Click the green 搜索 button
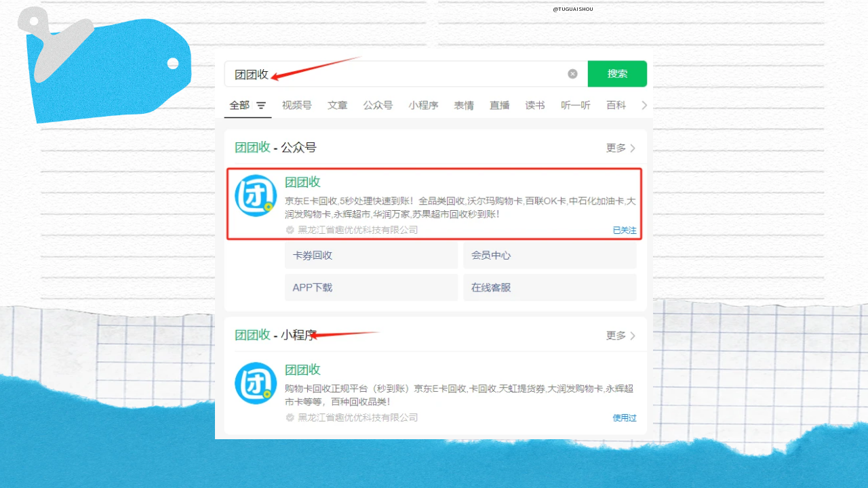 tap(617, 74)
